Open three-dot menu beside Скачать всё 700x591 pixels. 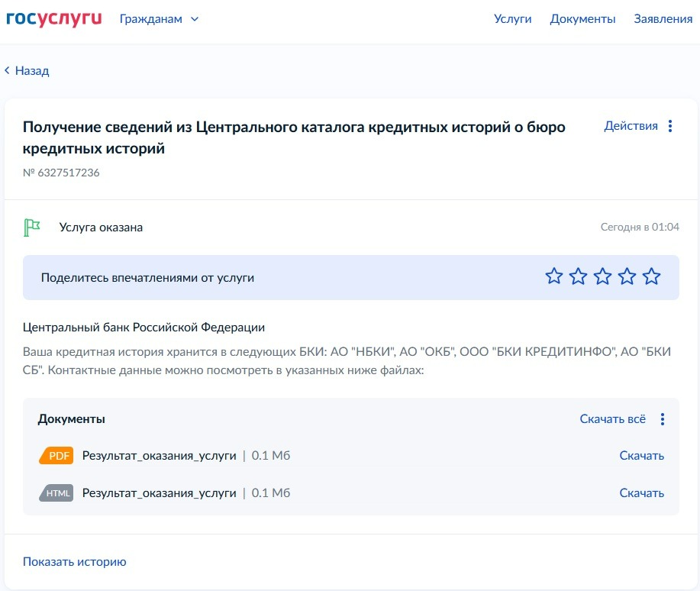[663, 419]
